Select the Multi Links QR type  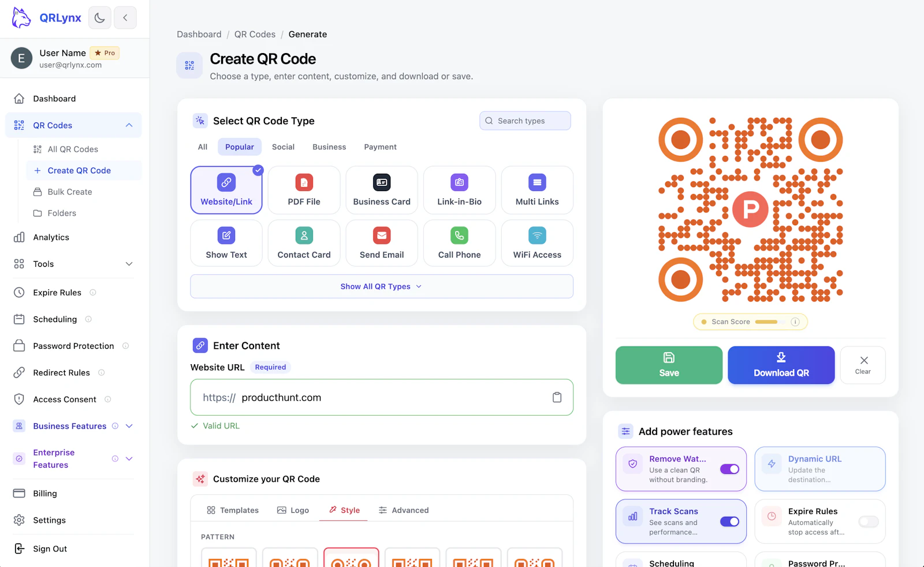[537, 190]
